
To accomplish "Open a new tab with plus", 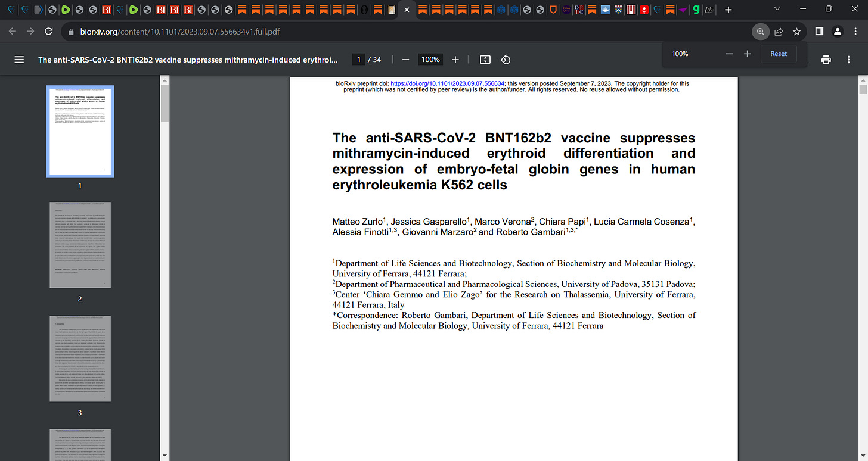I will pyautogui.click(x=728, y=10).
